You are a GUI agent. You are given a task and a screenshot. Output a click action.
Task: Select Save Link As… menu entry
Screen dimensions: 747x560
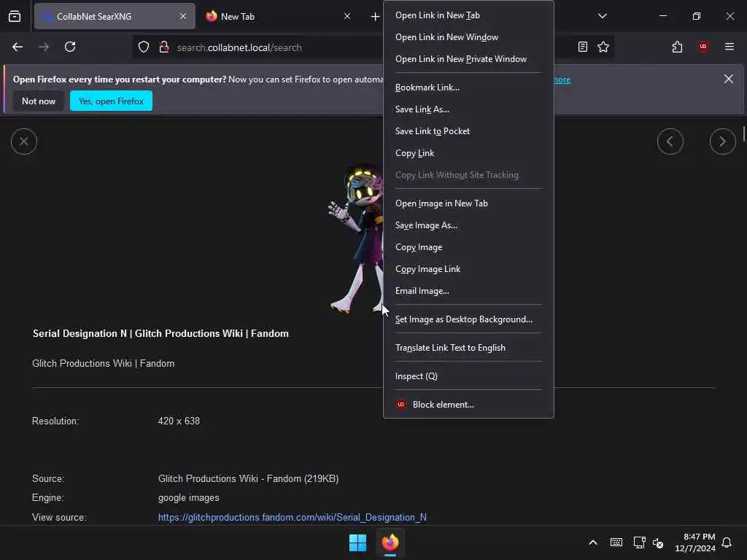(468, 109)
